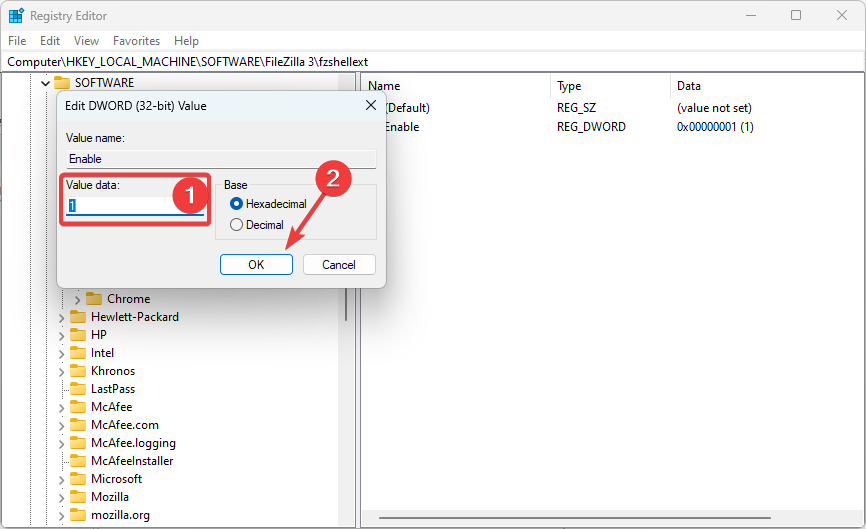The width and height of the screenshot is (866, 529).
Task: Select the Enable value entry
Action: [x=402, y=127]
